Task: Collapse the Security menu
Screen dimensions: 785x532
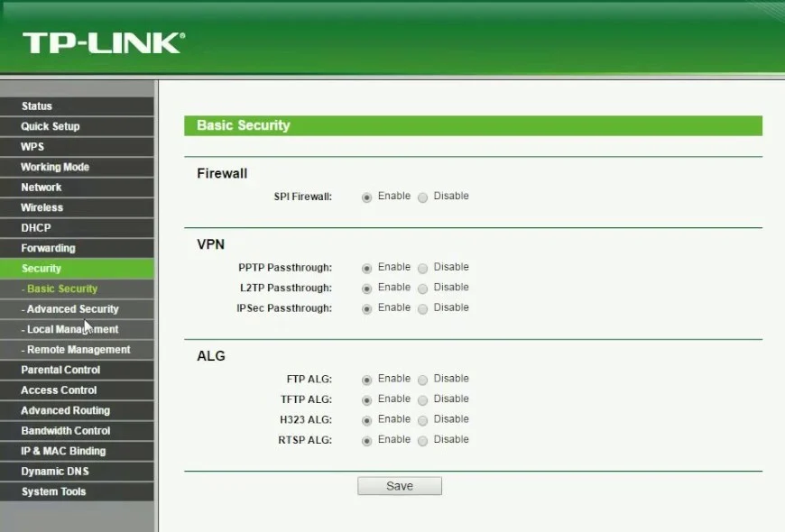Action: tap(77, 269)
